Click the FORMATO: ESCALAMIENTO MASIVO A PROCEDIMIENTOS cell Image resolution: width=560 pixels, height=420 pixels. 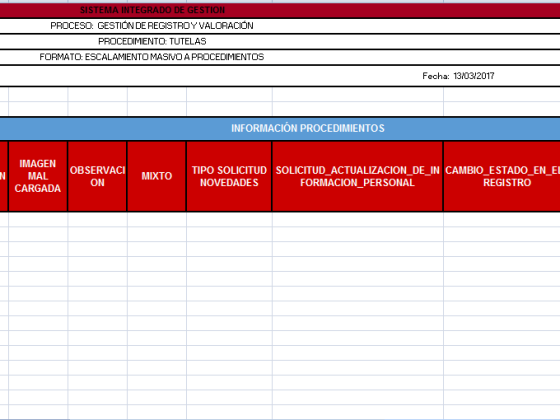point(280,57)
